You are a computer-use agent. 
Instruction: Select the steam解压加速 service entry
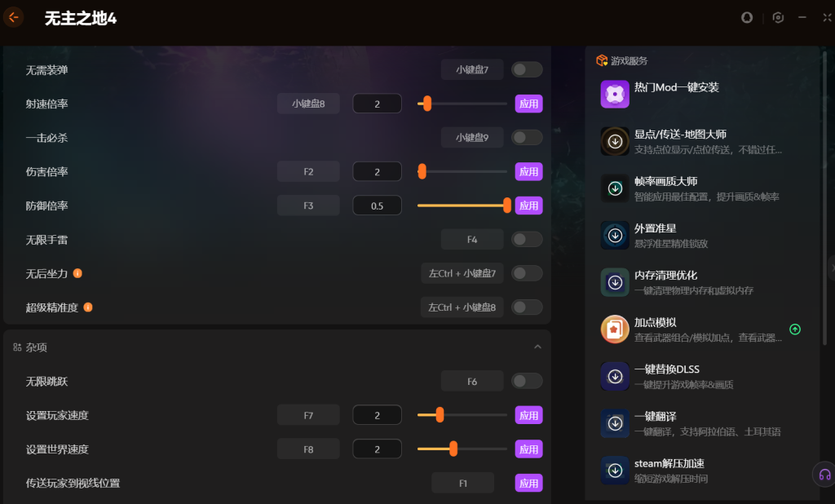click(698, 470)
